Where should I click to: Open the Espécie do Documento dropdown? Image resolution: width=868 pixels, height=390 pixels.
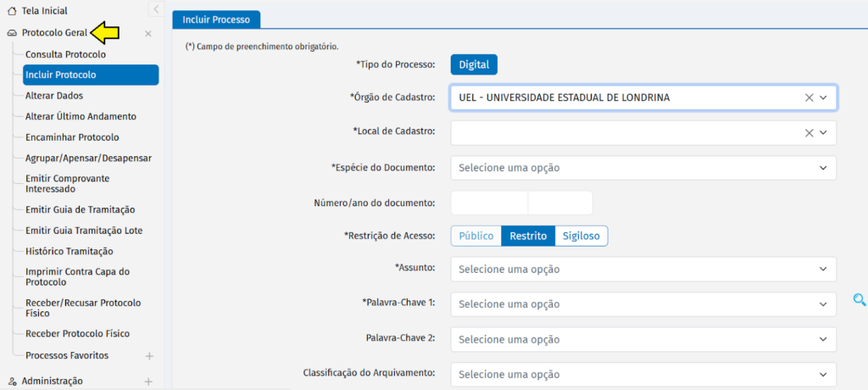click(643, 168)
